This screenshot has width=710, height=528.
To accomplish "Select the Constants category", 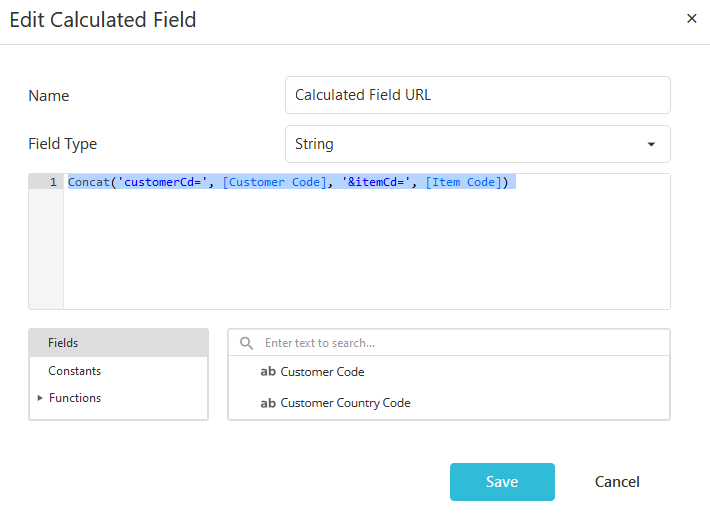I will [75, 371].
